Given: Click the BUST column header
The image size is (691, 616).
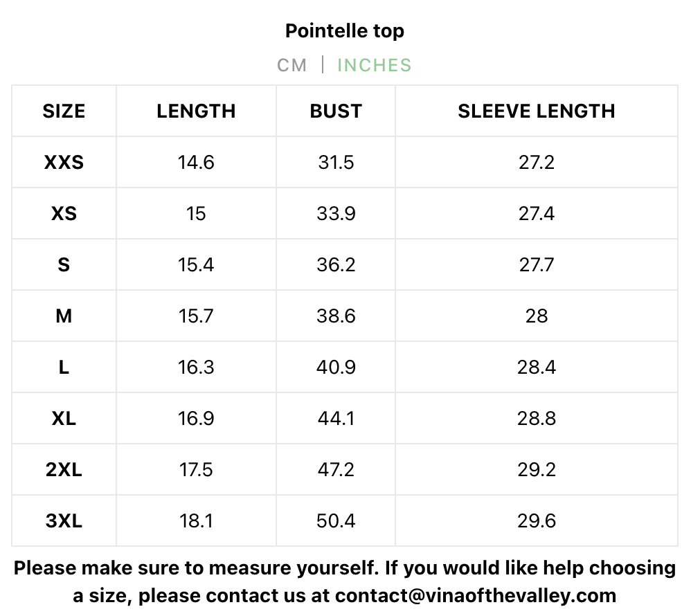Looking at the screenshot, I should coord(336,111).
